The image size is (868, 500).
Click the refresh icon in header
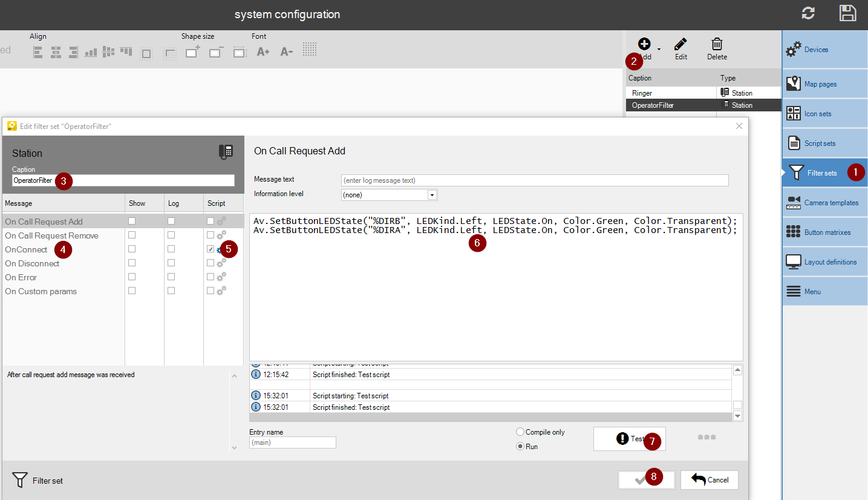[808, 14]
